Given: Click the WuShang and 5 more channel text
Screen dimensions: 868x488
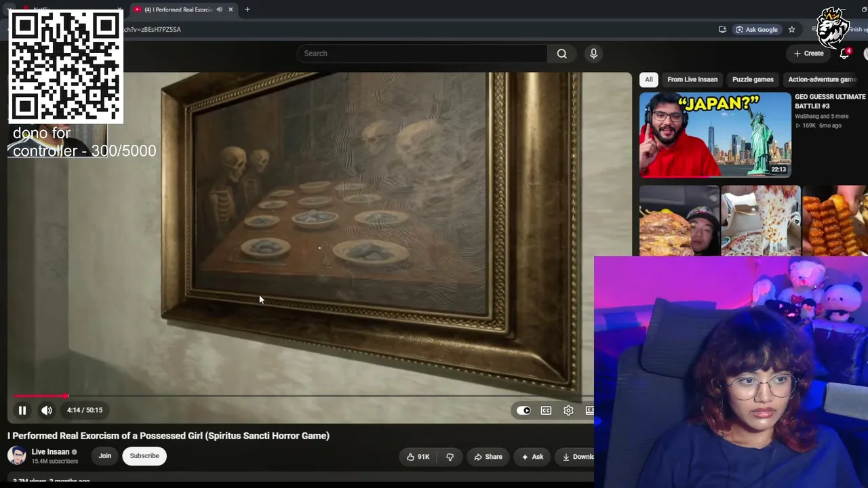Looking at the screenshot, I should point(821,116).
